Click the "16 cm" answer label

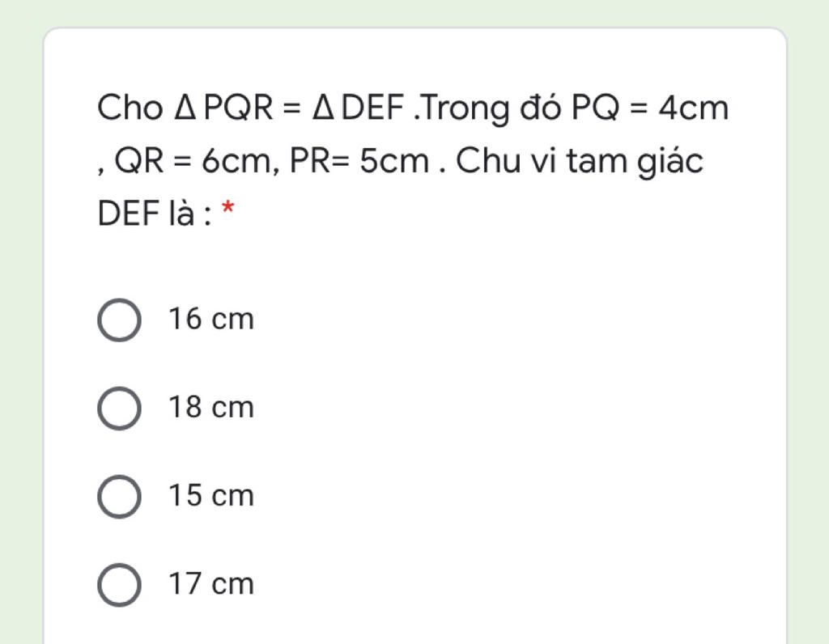coord(210,320)
